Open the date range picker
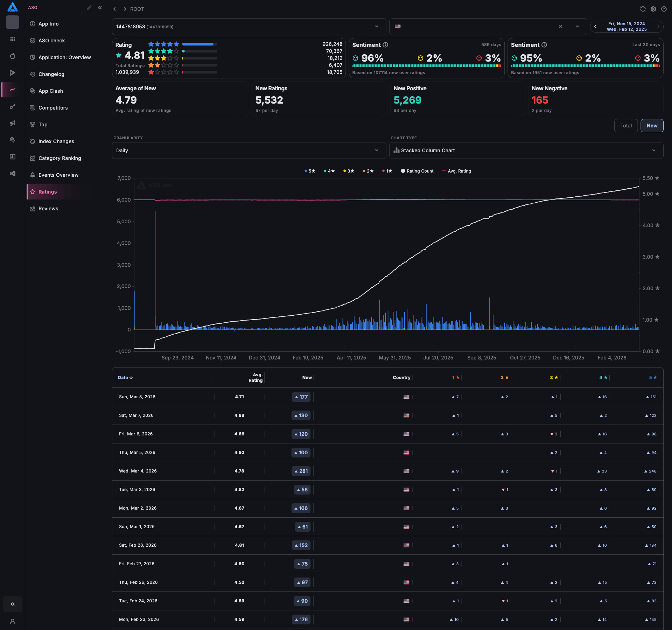This screenshot has height=630, width=672. (x=626, y=27)
